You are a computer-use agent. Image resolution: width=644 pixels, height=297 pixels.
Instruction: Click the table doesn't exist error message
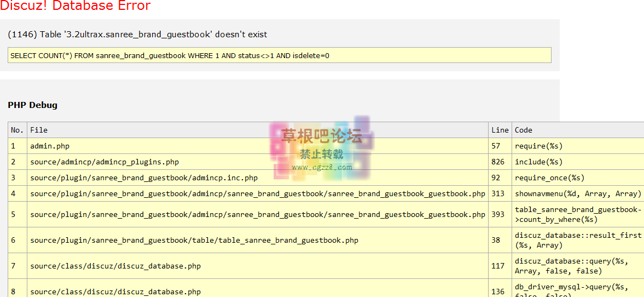pos(137,35)
